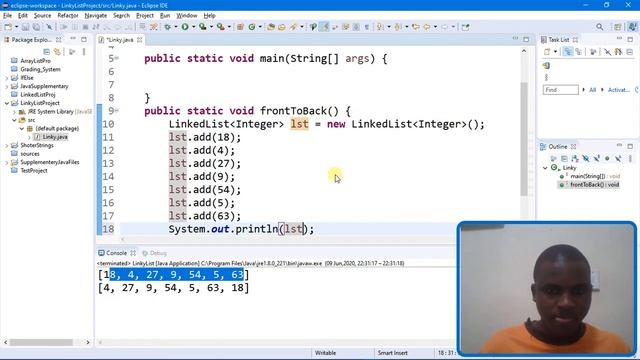Maximize the editor area
Viewport: 640px width, 360px height.
(x=526, y=39)
